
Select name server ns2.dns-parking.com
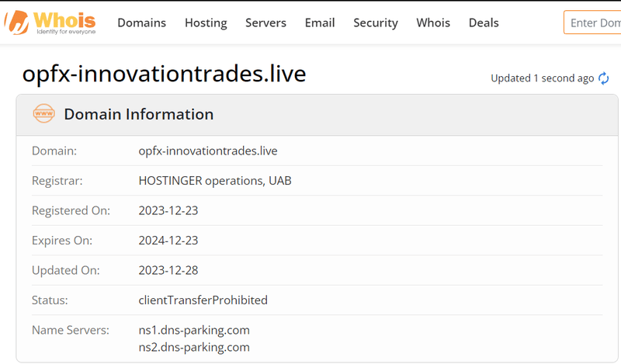pyautogui.click(x=194, y=348)
